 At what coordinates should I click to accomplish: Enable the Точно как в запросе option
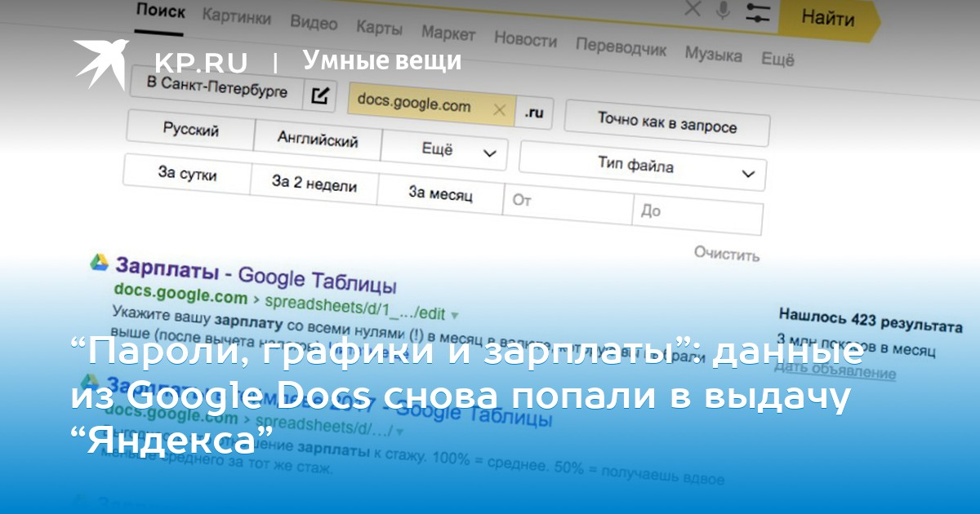pos(666,122)
